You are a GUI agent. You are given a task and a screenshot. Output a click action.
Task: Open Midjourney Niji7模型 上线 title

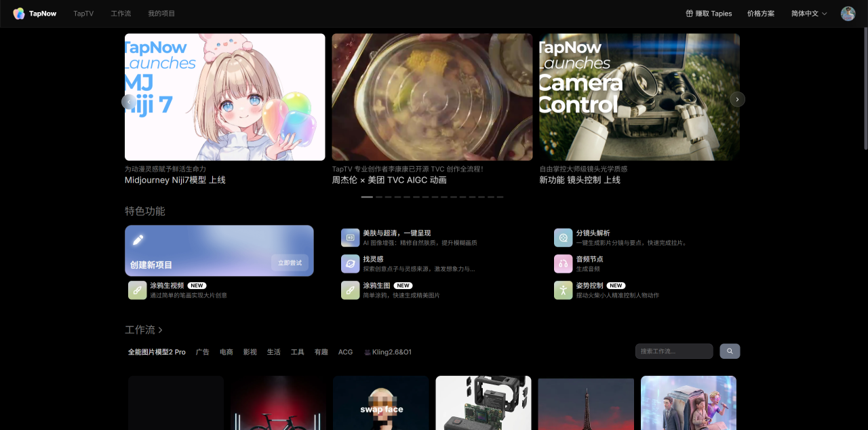[175, 180]
